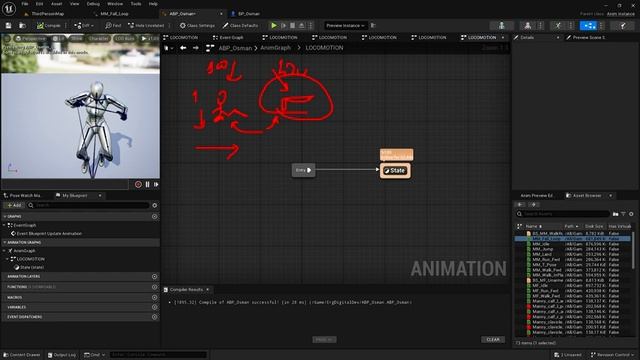640x360 pixels.
Task: Open the Character viewport menu
Action: point(98,38)
